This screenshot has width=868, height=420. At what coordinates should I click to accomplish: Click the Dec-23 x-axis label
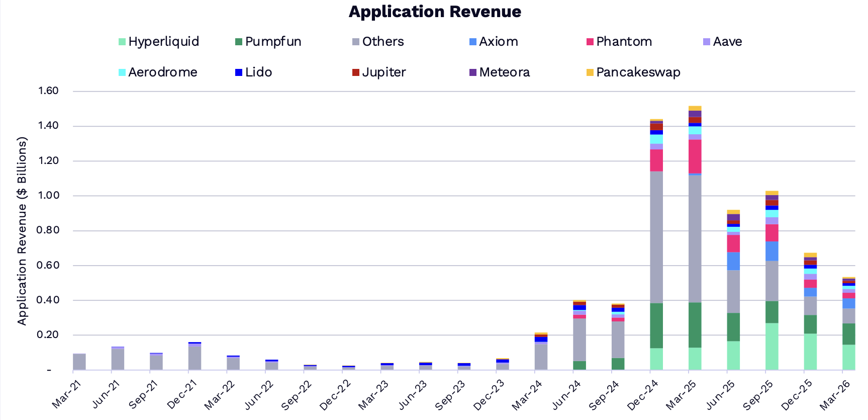pyautogui.click(x=489, y=395)
